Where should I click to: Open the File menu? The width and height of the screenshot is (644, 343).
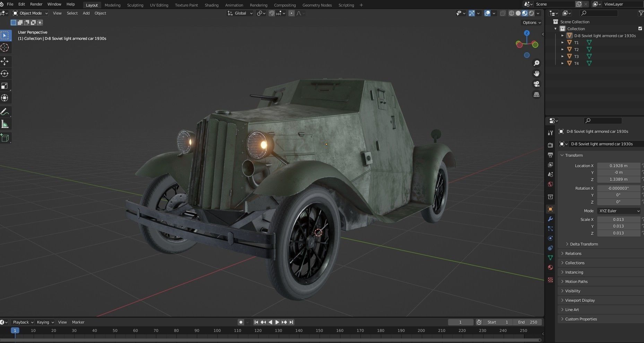(x=10, y=4)
